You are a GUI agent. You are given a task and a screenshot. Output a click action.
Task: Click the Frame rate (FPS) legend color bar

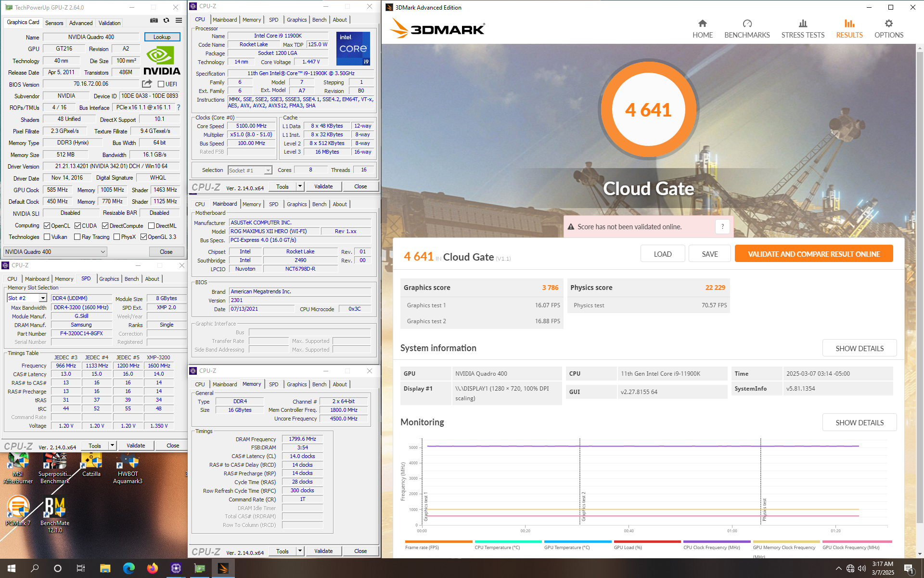pos(439,541)
